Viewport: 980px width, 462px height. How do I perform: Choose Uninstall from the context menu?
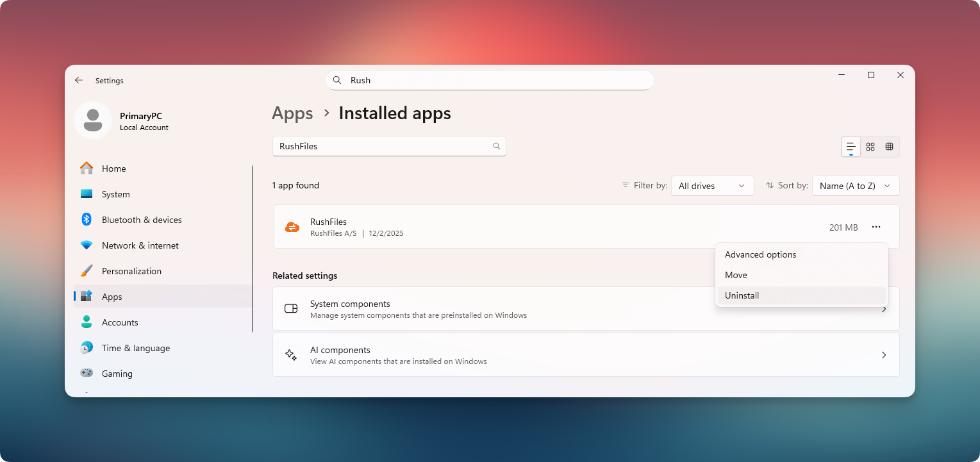[x=801, y=295]
